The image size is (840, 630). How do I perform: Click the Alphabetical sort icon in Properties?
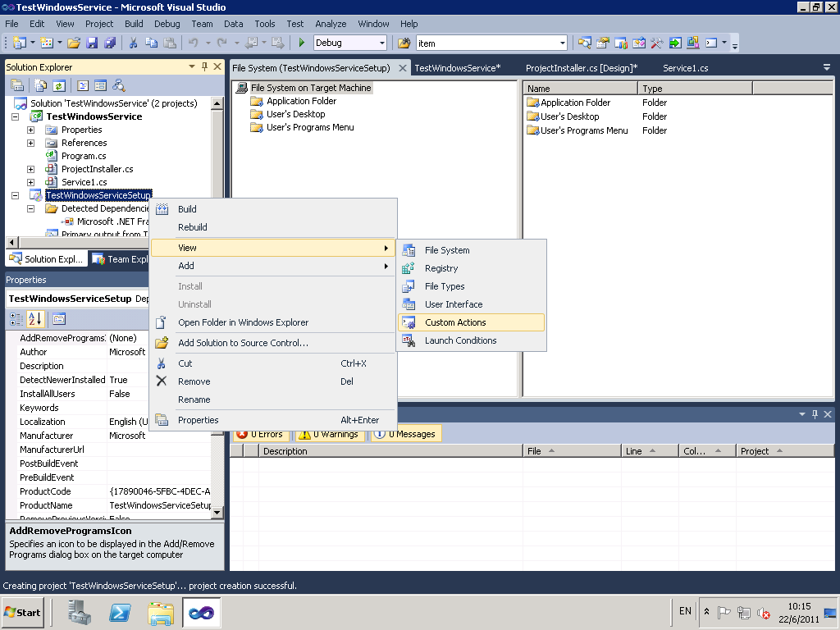point(34,319)
